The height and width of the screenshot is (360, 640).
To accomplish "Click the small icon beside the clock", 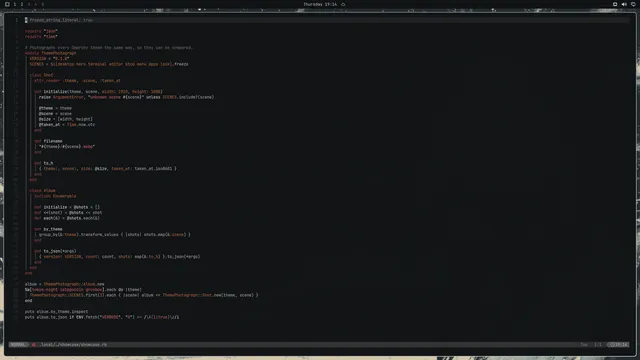I will coord(343,4).
